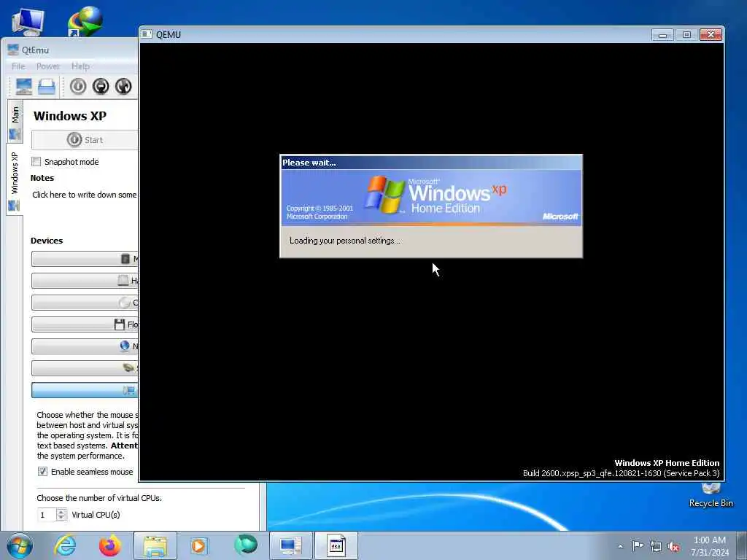
Task: Click the New Machine monitor icon in QtEmu toolbar
Action: [x=24, y=86]
